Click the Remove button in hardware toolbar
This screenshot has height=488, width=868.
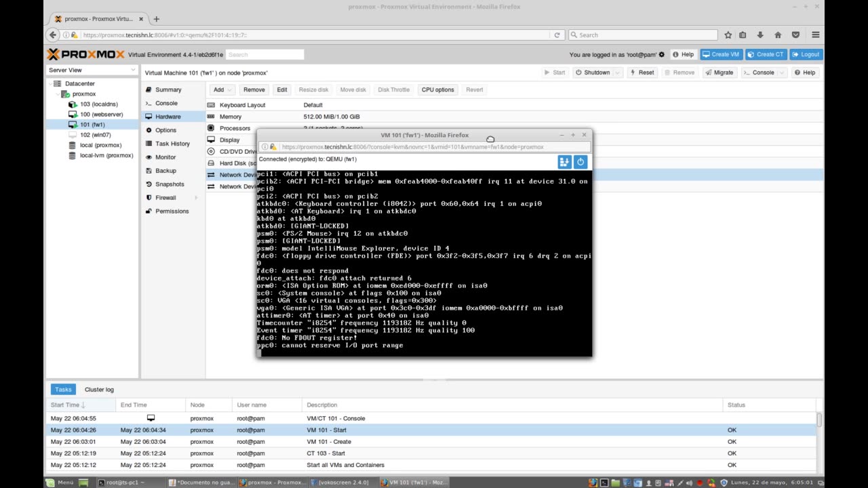[x=254, y=89]
